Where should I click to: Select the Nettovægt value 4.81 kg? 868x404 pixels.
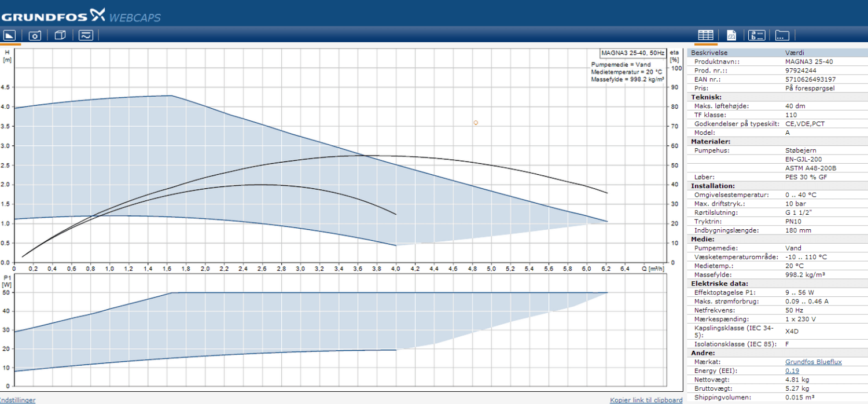tap(797, 379)
